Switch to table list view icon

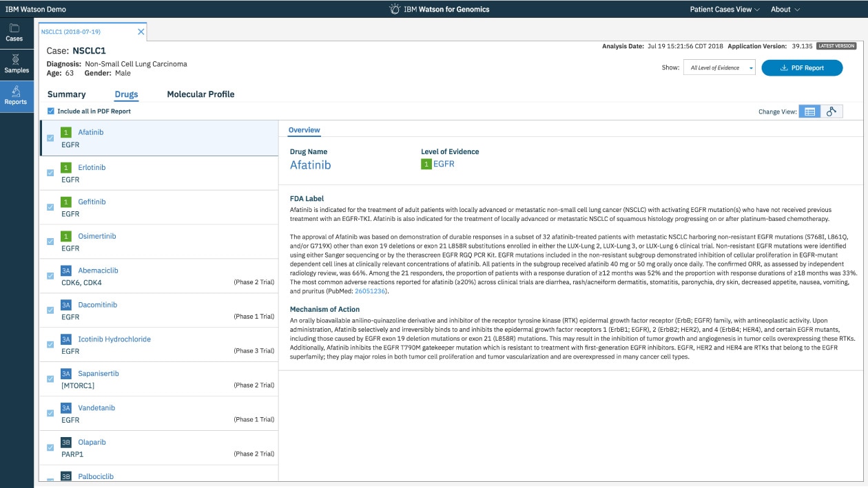coord(809,112)
